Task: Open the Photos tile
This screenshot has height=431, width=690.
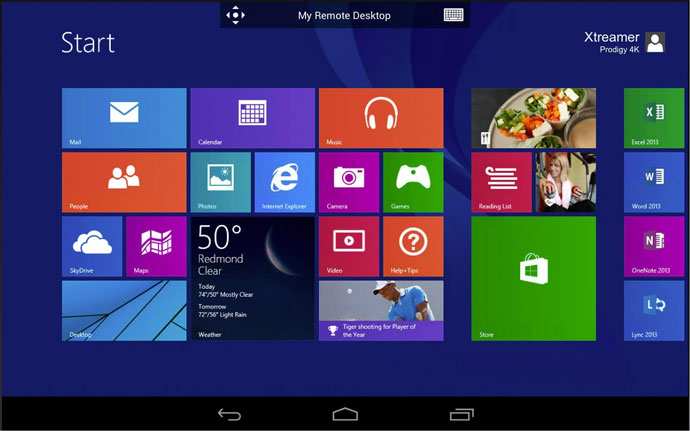Action: point(220,182)
